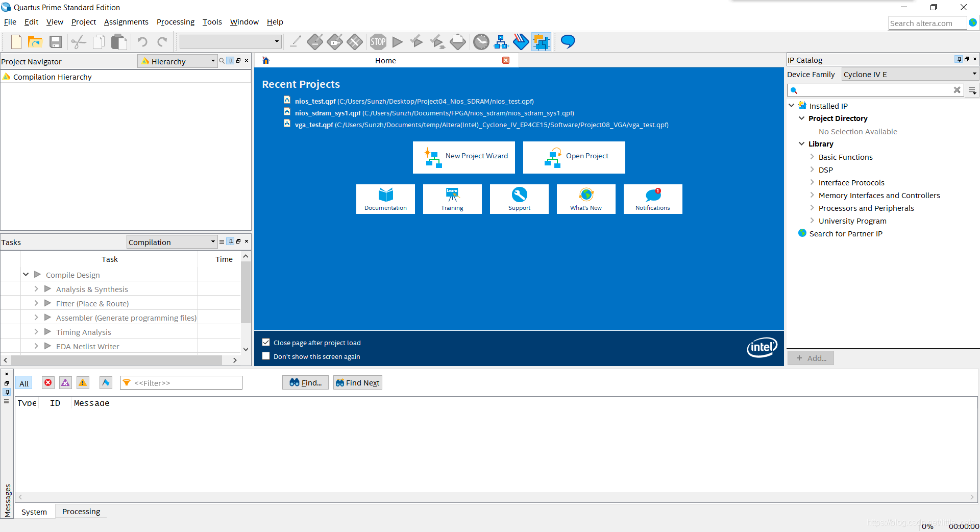Collapse the Installed IP tree node
The width and height of the screenshot is (980, 532).
[x=792, y=106]
